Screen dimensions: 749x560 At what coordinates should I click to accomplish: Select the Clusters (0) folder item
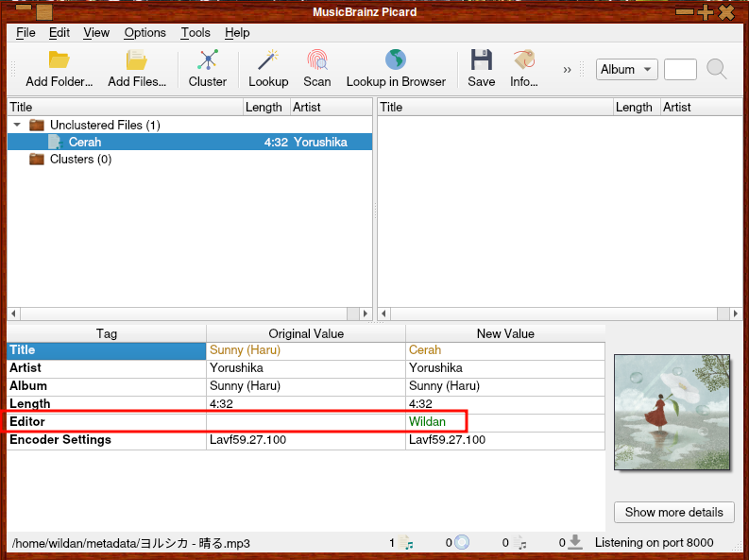[x=80, y=160]
